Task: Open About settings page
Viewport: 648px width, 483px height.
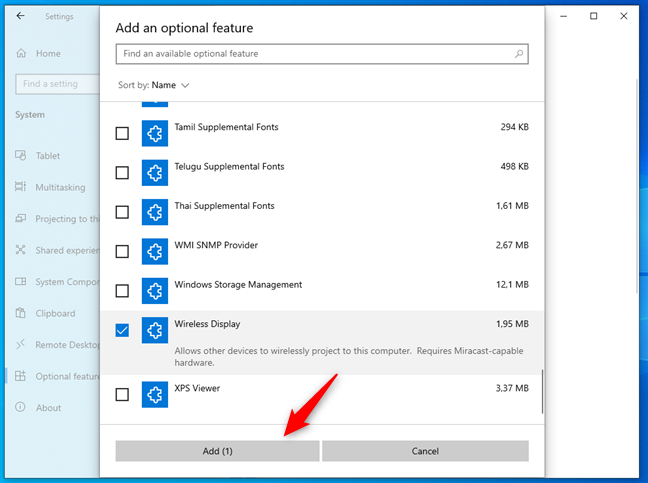Action: 48,408
